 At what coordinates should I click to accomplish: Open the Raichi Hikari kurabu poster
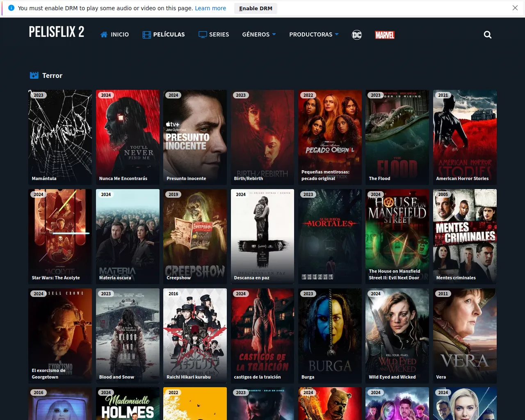(x=195, y=336)
